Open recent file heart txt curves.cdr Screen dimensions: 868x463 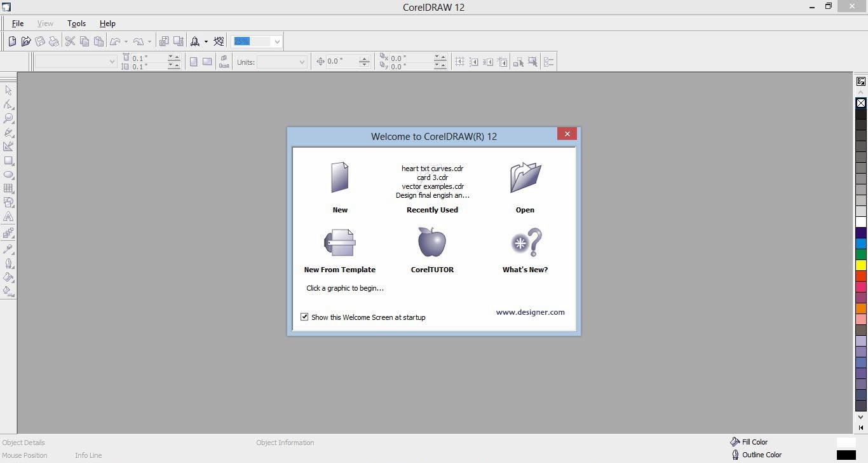(x=433, y=169)
